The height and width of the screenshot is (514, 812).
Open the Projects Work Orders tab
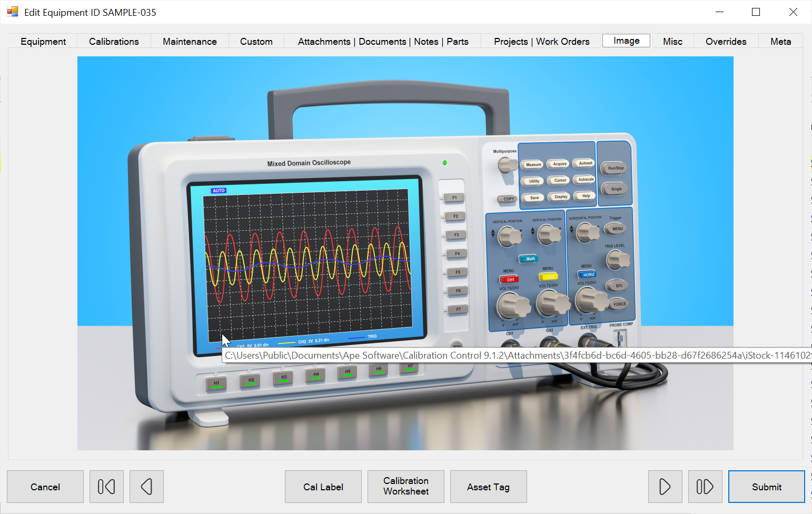pos(541,41)
